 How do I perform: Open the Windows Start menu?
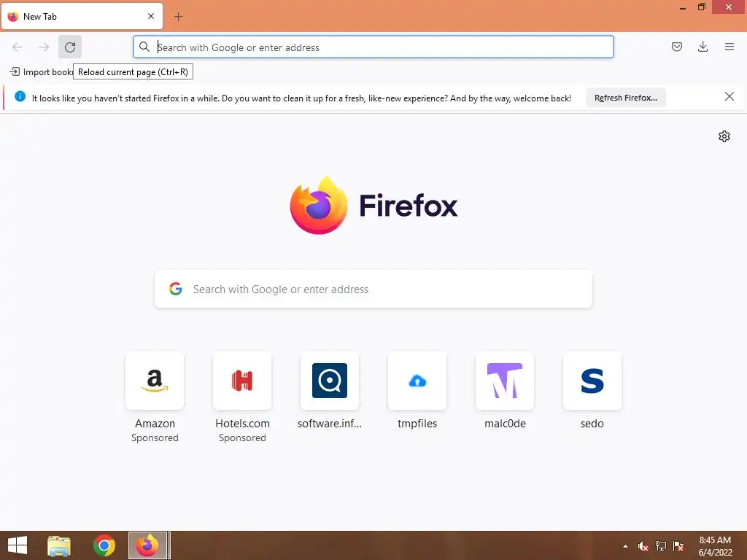[18, 545]
